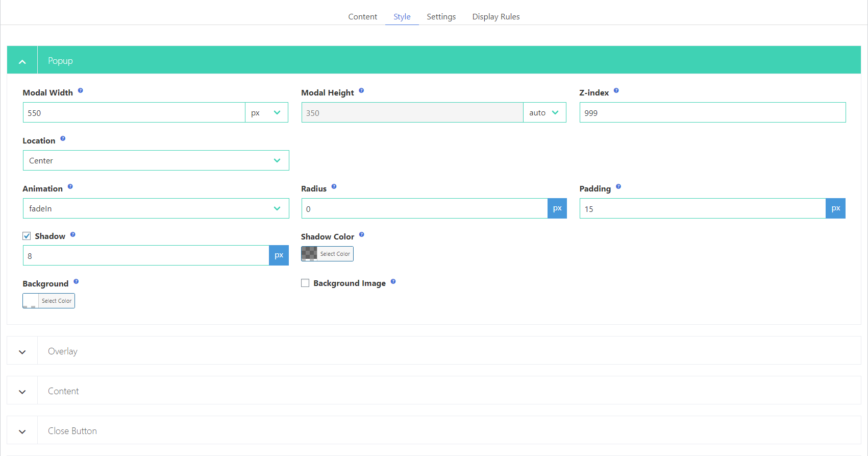Click help icon beside Modal Height

click(x=361, y=91)
